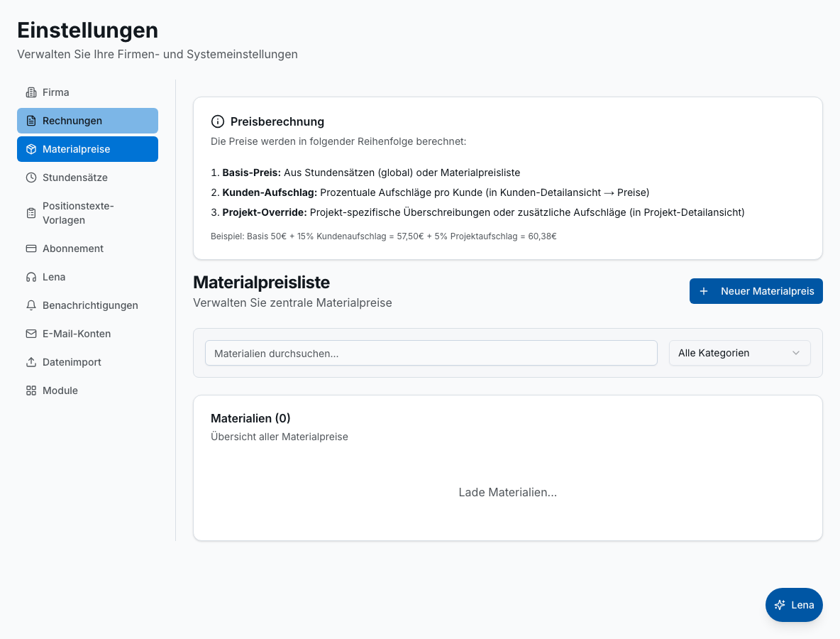Open the Datenimport section
The image size is (840, 639).
(87, 362)
